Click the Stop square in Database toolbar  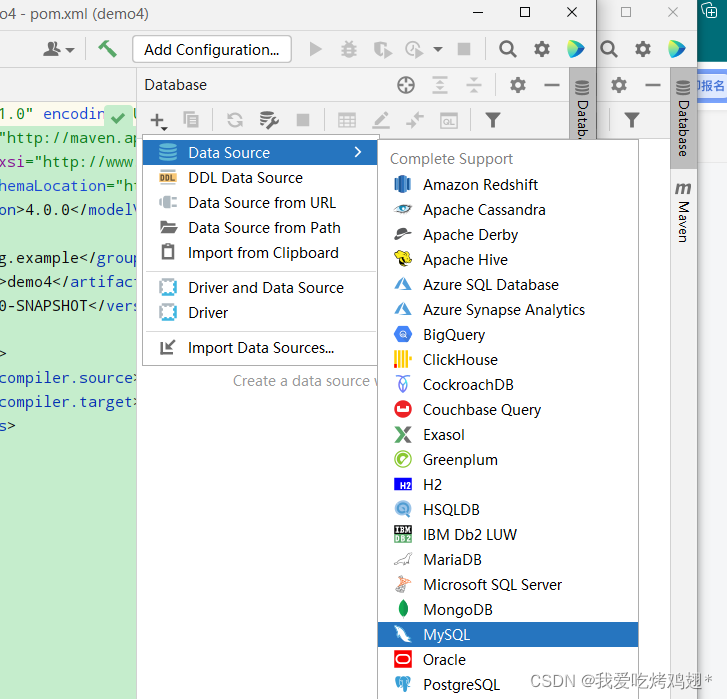pyautogui.click(x=303, y=120)
